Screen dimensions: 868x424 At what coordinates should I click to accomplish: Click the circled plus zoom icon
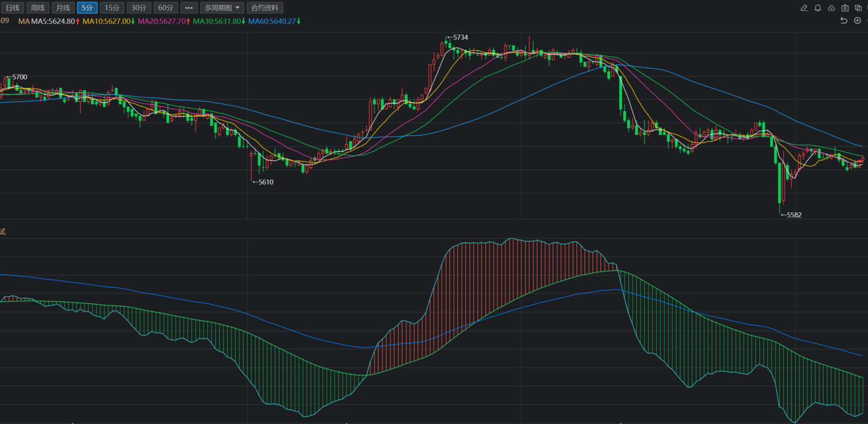[857, 20]
